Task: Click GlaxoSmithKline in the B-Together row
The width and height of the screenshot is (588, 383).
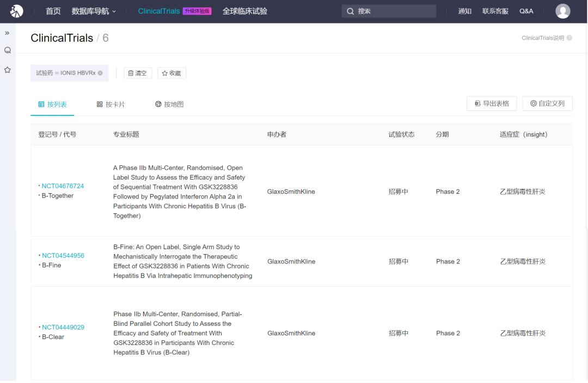Action: click(291, 191)
